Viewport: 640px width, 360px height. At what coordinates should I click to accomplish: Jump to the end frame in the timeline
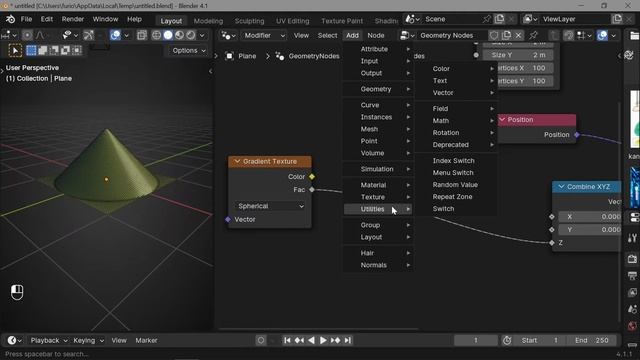click(x=347, y=340)
